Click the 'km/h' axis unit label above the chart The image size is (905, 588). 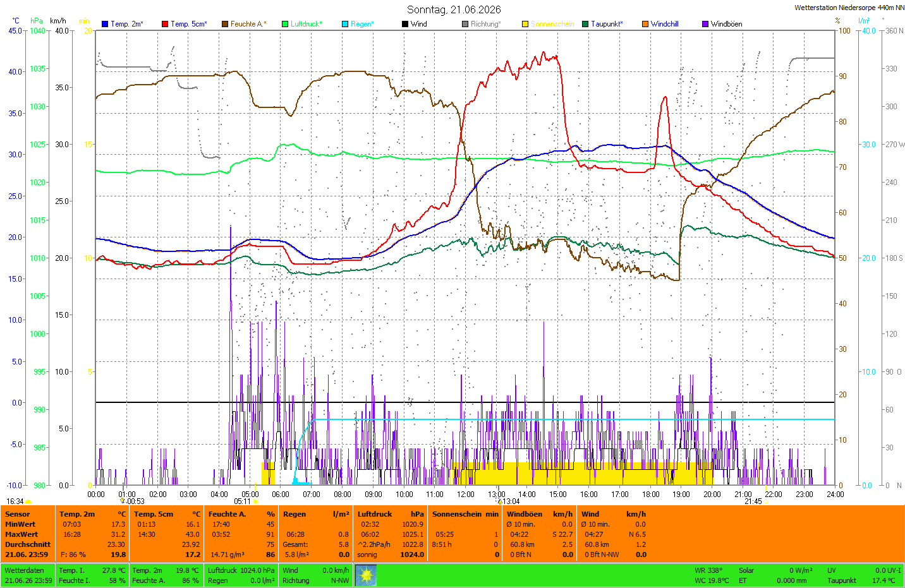tap(58, 21)
